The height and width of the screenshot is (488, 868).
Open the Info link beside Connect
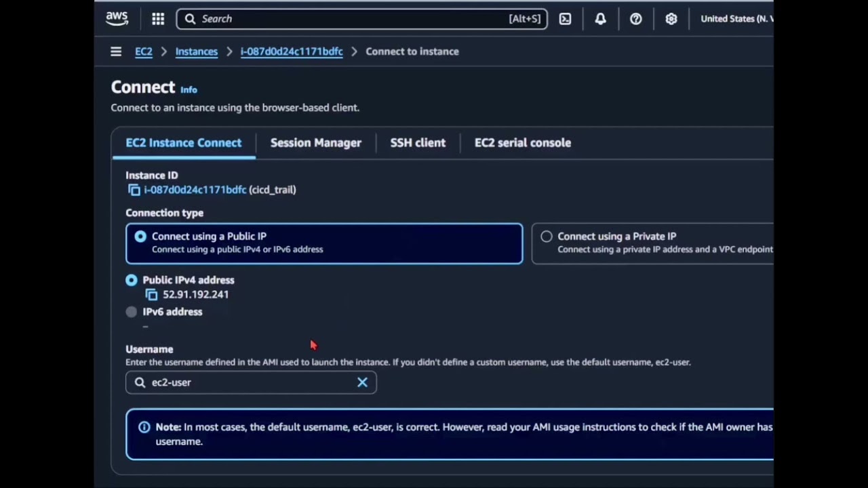point(189,89)
